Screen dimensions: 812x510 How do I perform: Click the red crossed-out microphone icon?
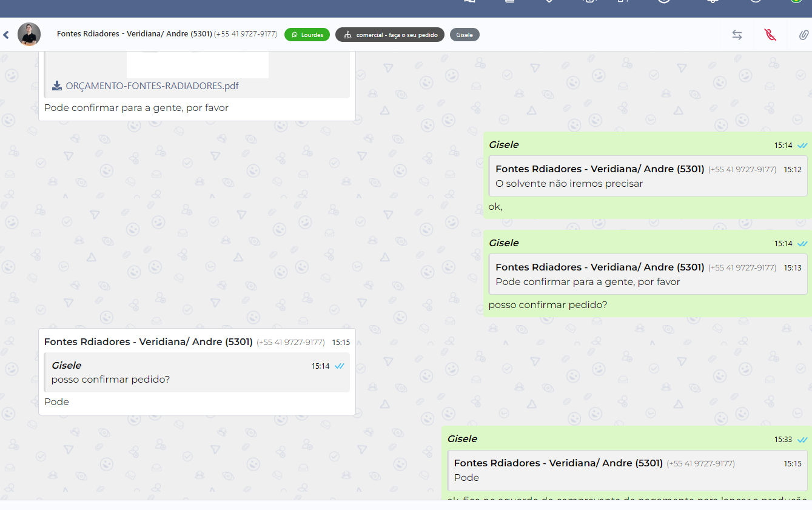pos(770,35)
